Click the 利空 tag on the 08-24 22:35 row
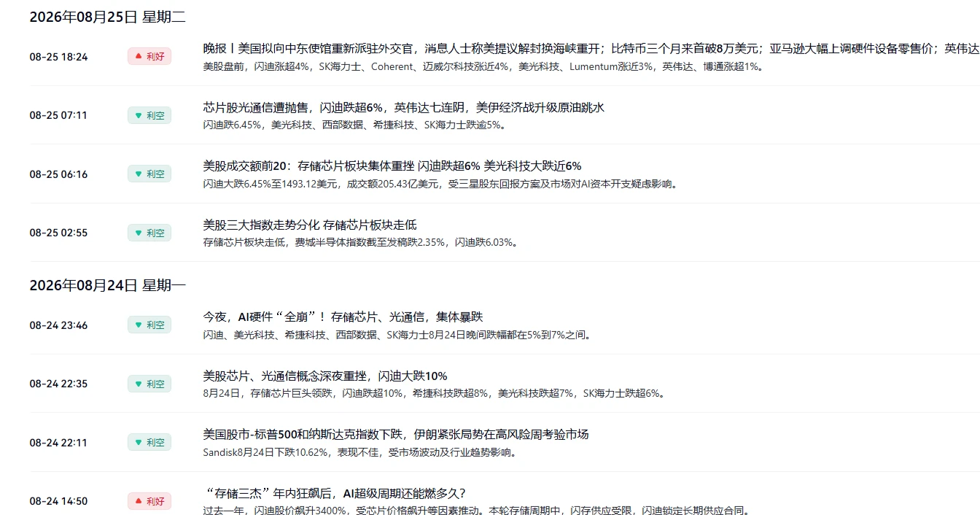980x515 pixels. 149,384
